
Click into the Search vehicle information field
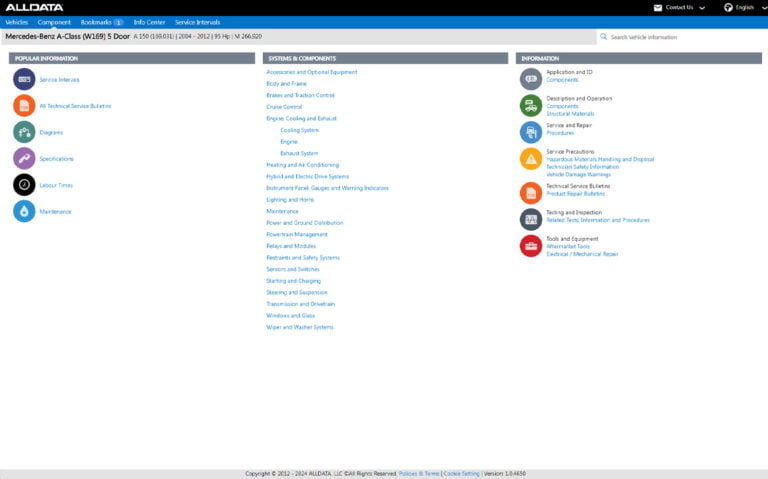681,37
